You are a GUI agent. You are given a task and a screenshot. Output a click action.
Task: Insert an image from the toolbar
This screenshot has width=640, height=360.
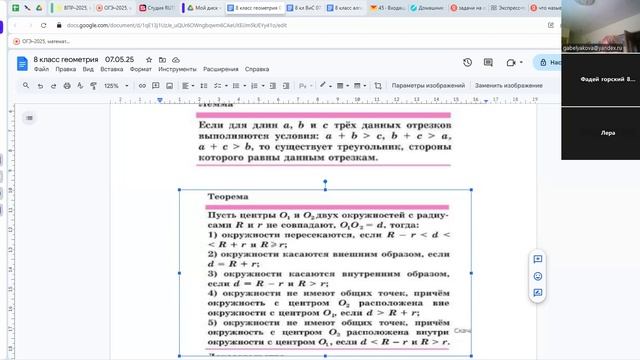coord(169,86)
